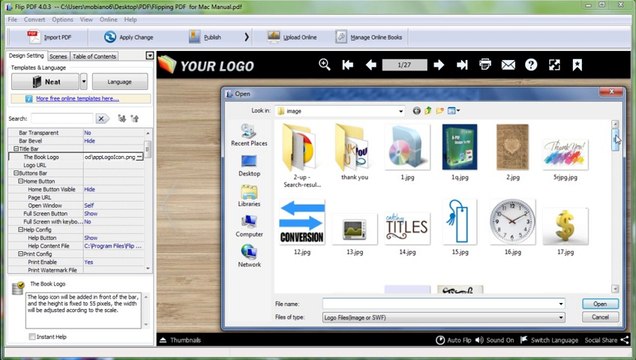Screen dimensions: 636x360
Task: Click the create new folder icon
Action: (x=440, y=111)
